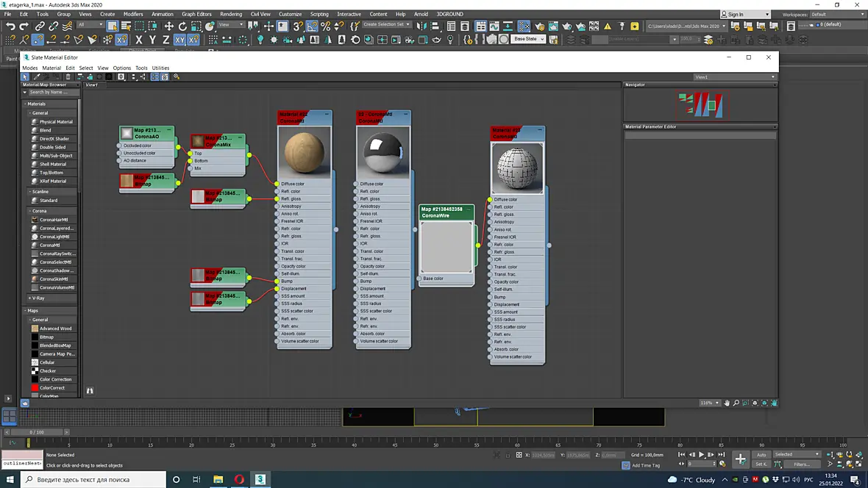This screenshot has height=488, width=868.
Task: Click Sign In button
Action: [x=744, y=15]
